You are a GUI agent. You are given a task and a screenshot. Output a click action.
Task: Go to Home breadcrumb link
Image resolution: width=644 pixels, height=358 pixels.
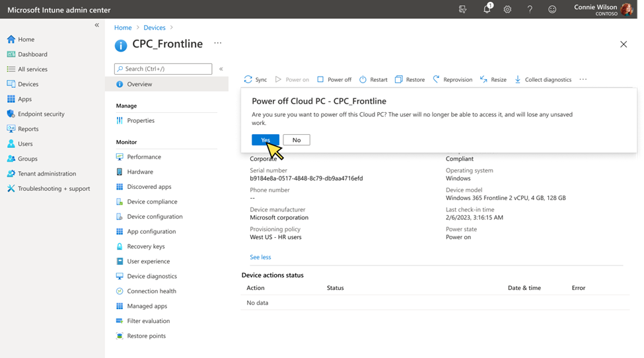click(x=123, y=28)
